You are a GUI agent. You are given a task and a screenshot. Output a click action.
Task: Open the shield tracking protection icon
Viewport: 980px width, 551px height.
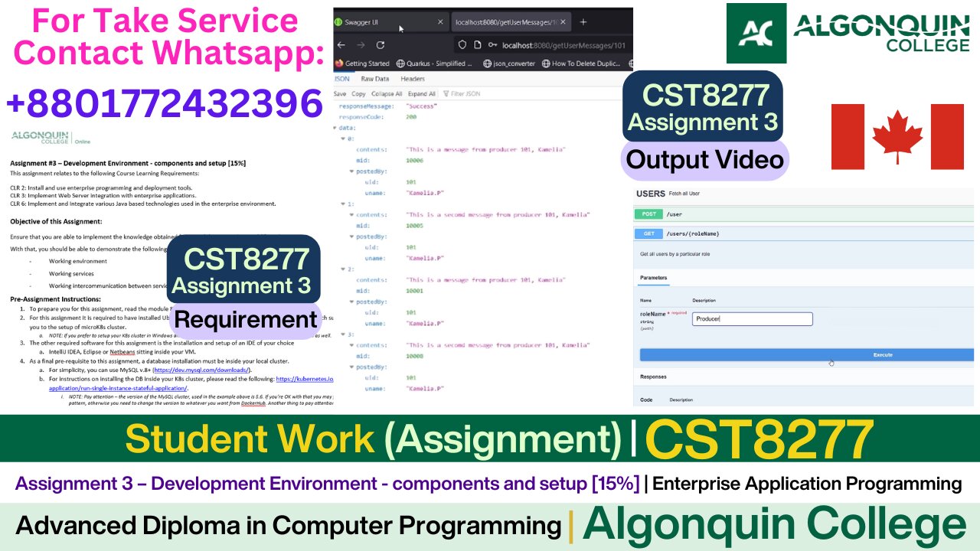point(462,45)
